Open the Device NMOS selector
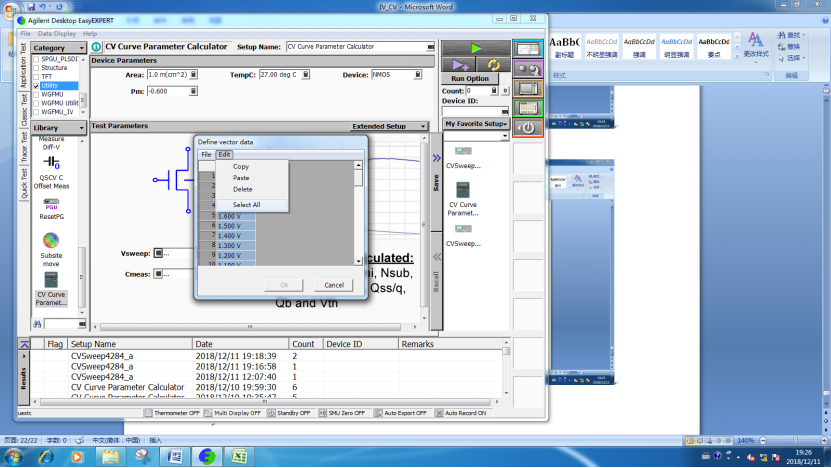The width and height of the screenshot is (831, 468). point(418,75)
